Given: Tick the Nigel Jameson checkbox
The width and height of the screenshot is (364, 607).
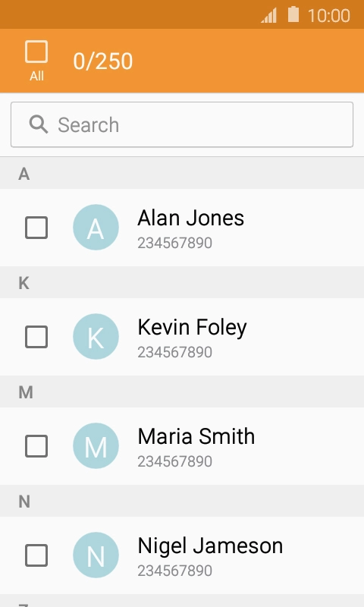Looking at the screenshot, I should click(x=36, y=555).
